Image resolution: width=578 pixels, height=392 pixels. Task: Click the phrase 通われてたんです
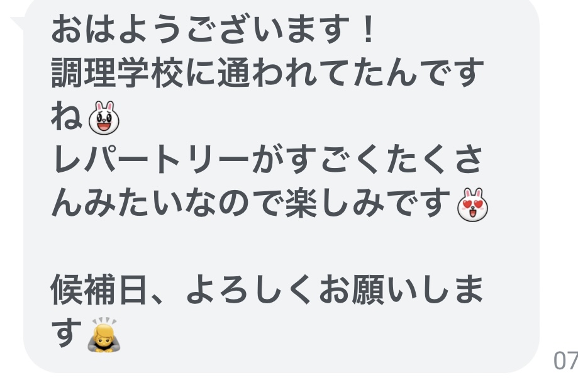tap(350, 72)
